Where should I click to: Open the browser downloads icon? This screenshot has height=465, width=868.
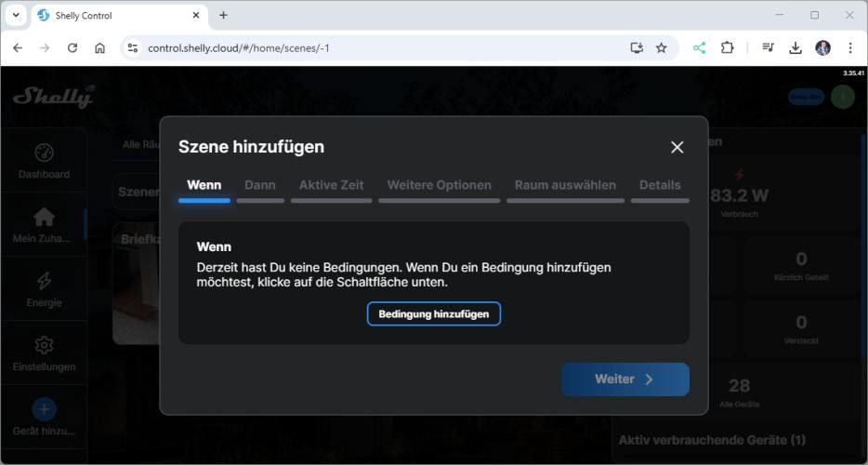coord(796,47)
